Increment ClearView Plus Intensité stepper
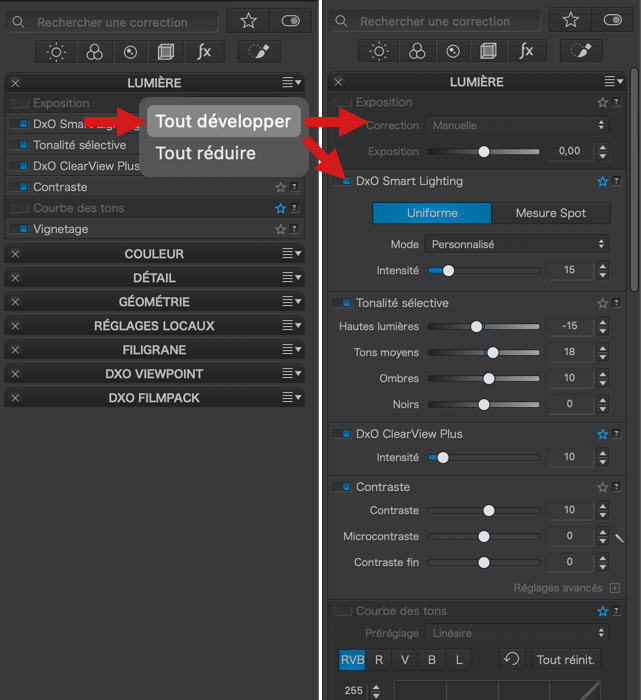The height and width of the screenshot is (700, 641). [603, 453]
